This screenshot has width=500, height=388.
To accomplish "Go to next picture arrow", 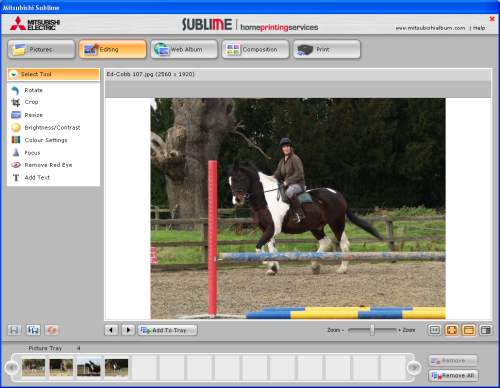I will [x=128, y=330].
